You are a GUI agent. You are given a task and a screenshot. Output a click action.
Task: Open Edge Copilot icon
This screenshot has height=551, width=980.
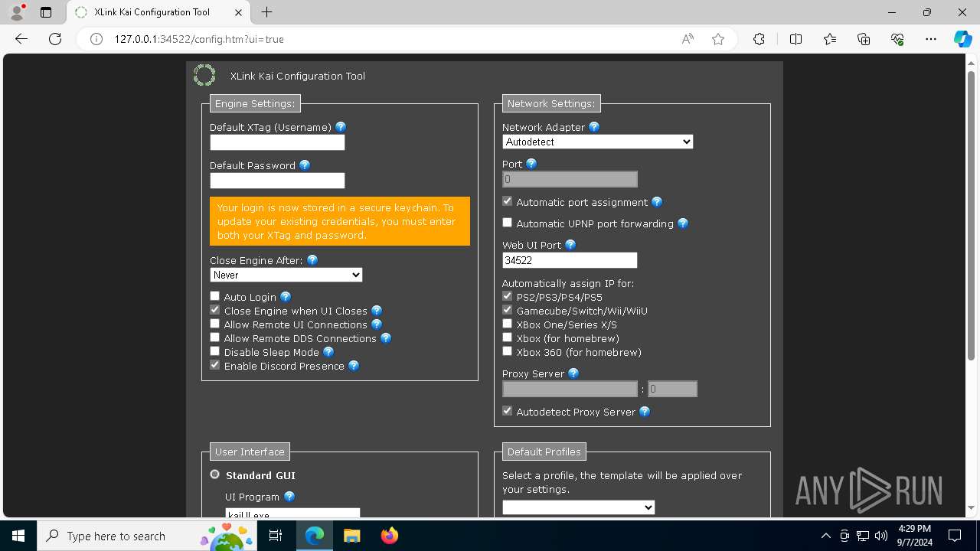[962, 39]
